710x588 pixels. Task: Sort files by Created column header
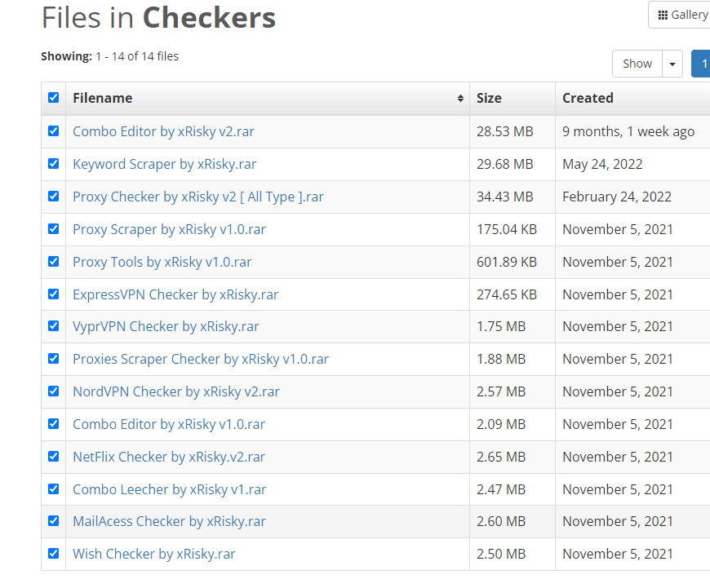(588, 98)
